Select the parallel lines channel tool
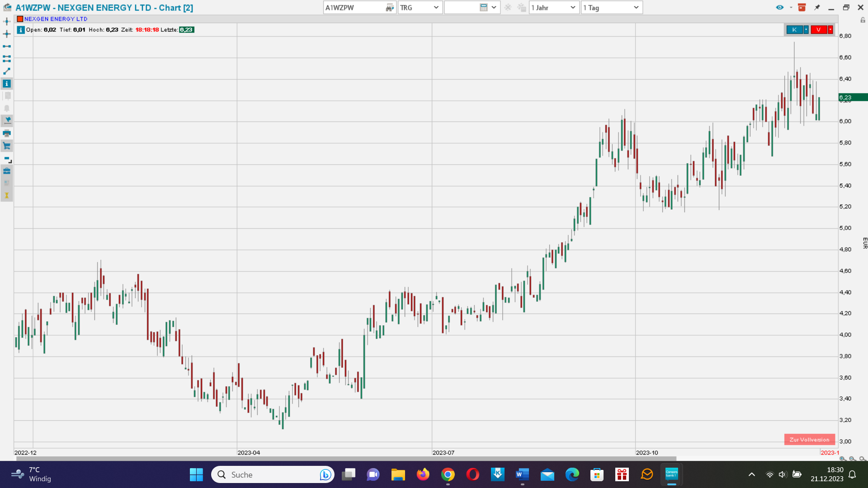This screenshot has height=488, width=868. point(7,59)
